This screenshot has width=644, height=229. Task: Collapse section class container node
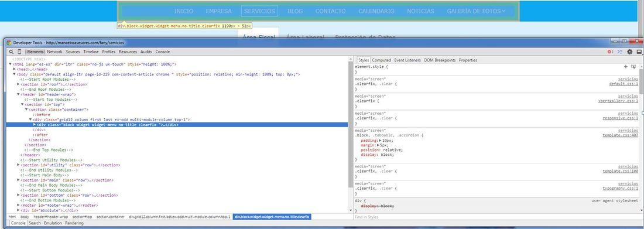click(26, 110)
